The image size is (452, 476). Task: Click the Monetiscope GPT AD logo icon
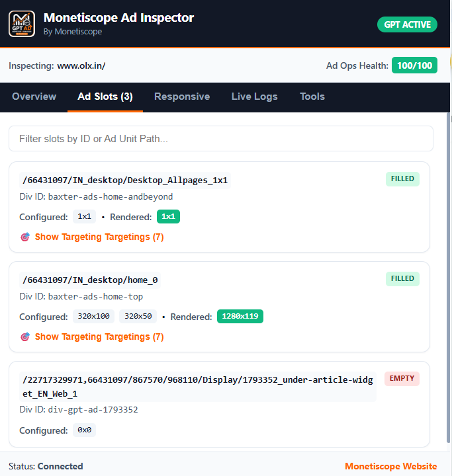pos(22,24)
